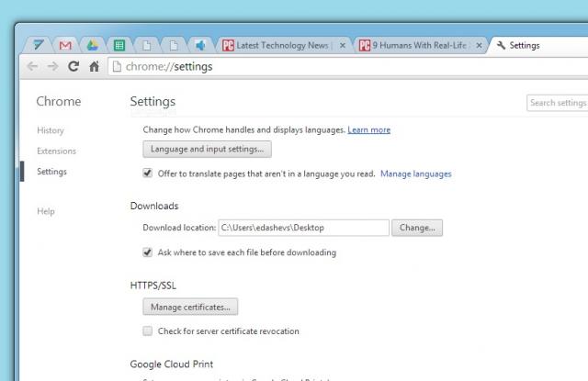Image resolution: width=588 pixels, height=381 pixels.
Task: Reload the current page
Action: tap(73, 66)
